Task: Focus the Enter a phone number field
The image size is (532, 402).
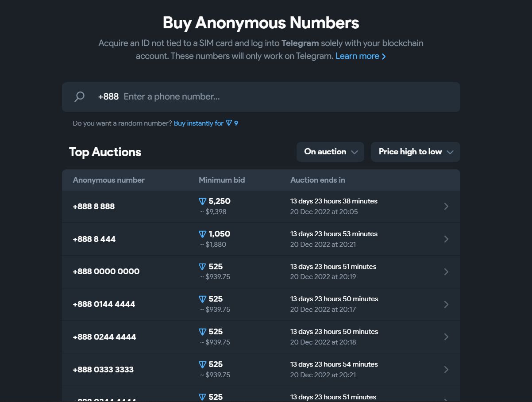Action: [288, 96]
